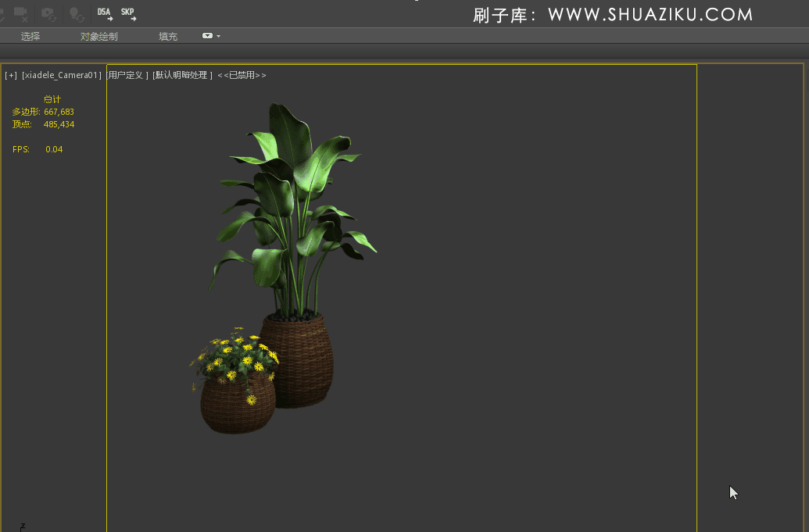809x532 pixels.
Task: Click the viewport axis gizmo at bottom left
Action: (21, 524)
